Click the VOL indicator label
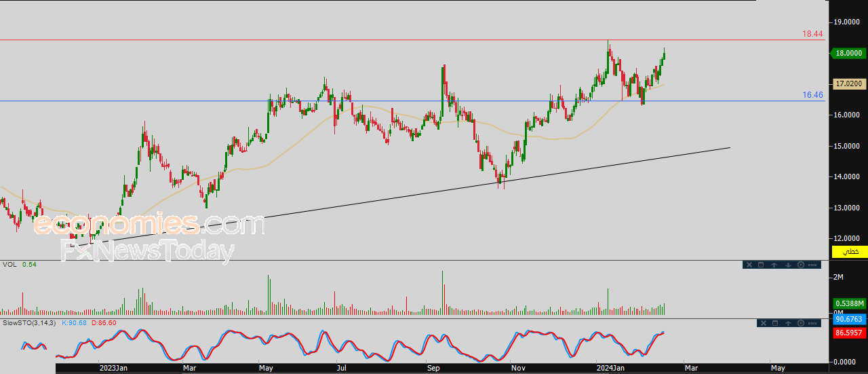The height and width of the screenshot is (374, 868). (x=9, y=265)
